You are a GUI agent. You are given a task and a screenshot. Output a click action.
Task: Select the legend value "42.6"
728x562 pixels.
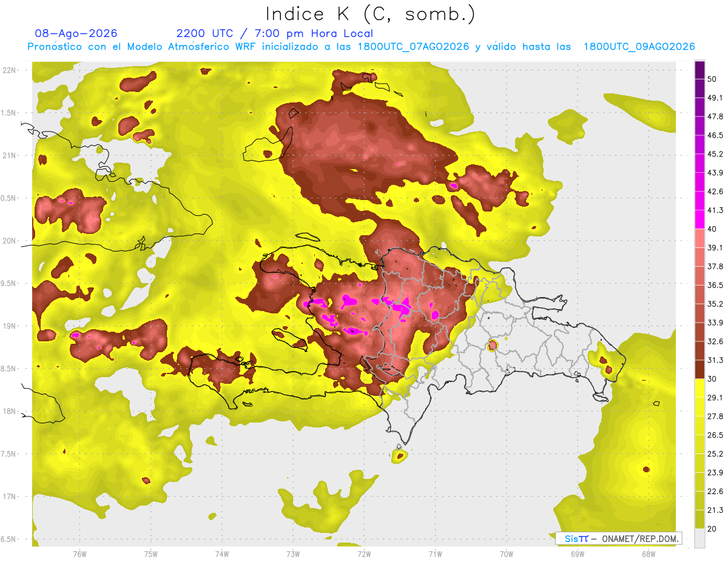point(715,192)
